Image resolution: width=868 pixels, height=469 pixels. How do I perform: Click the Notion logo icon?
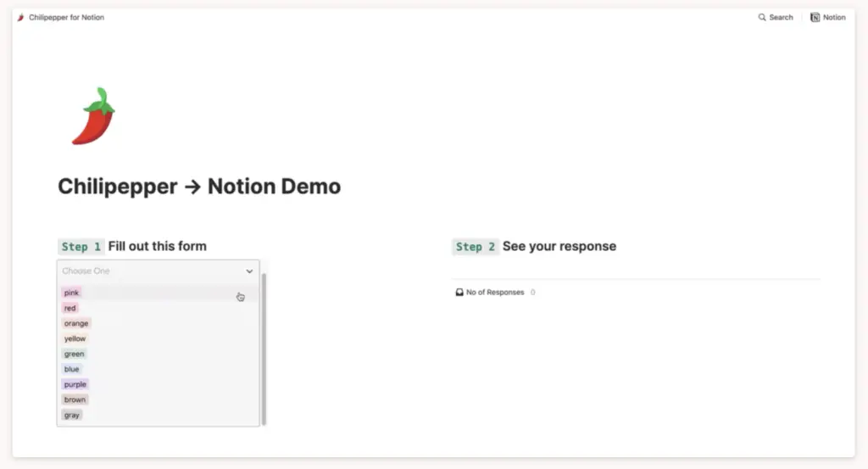coord(815,18)
